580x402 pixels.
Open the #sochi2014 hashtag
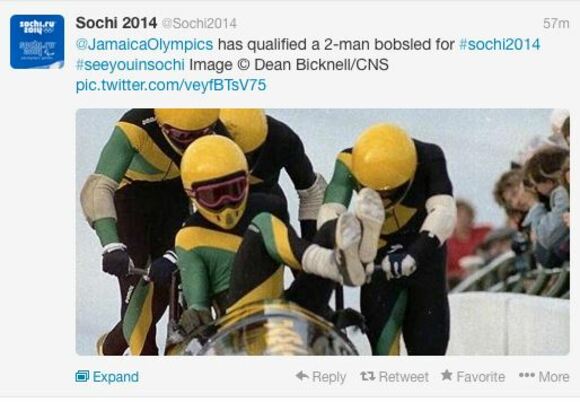pos(499,44)
